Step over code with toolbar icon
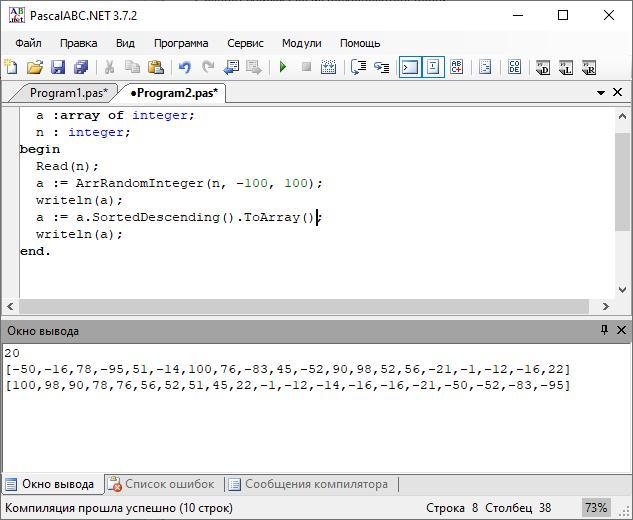The height and width of the screenshot is (520, 633). click(x=382, y=67)
